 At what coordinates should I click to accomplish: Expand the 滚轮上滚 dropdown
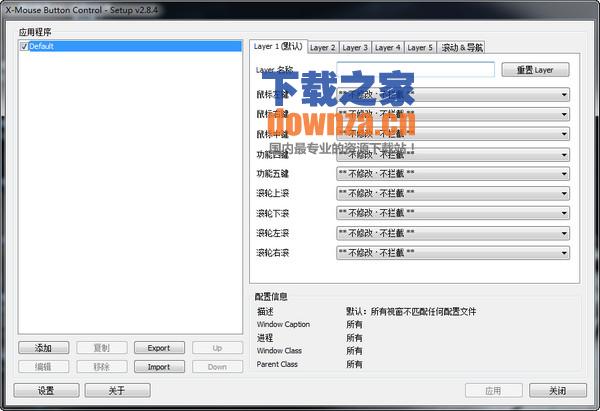453,193
